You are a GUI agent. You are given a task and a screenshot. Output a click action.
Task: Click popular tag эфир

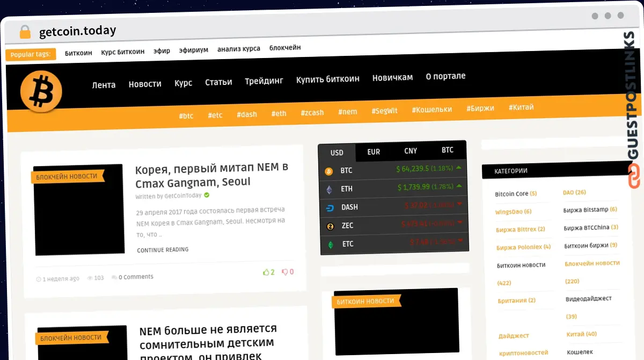(x=162, y=51)
